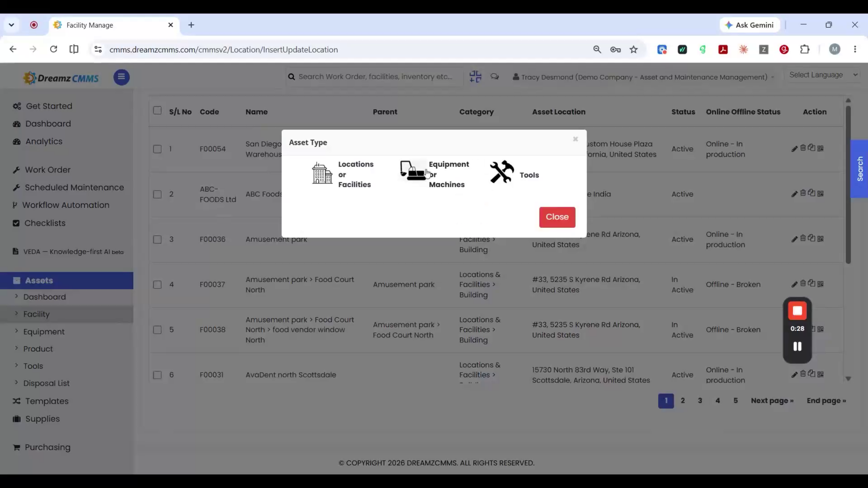Open the Select Language dropdown
Image resolution: width=868 pixels, height=488 pixels.
tap(823, 75)
